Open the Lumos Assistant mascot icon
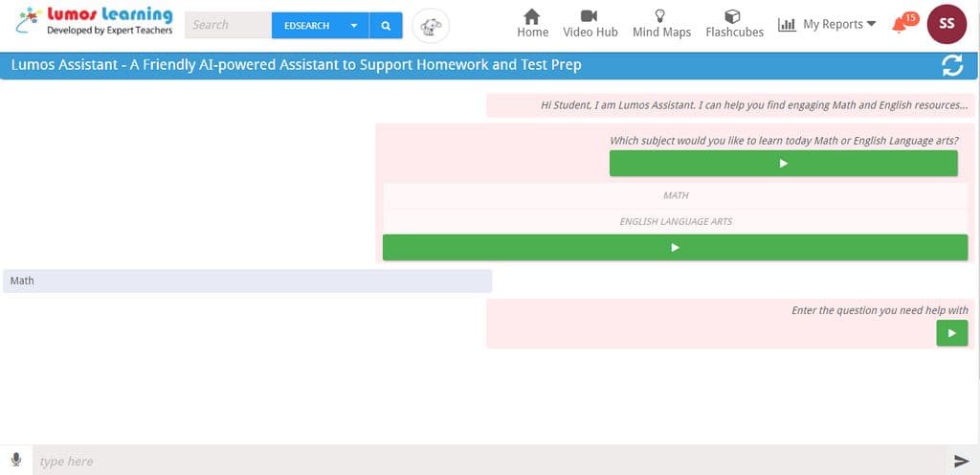Viewport: 980px width, 475px height. [x=431, y=26]
